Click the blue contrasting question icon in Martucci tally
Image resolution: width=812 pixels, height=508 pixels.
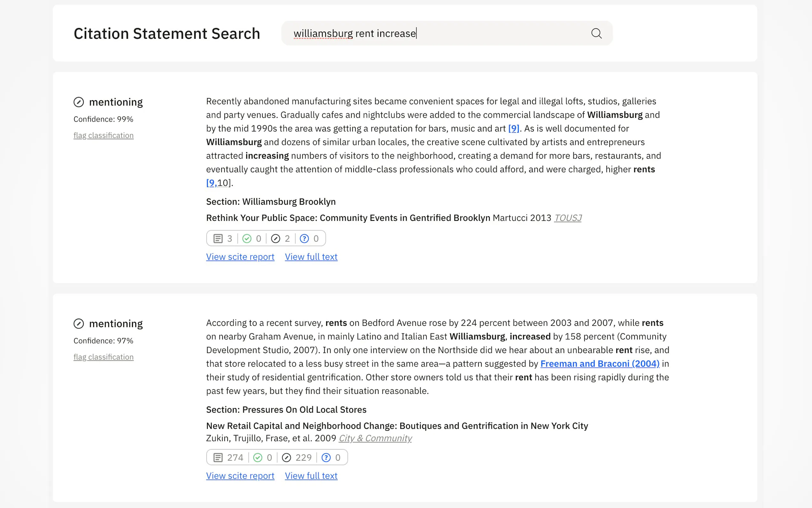[304, 239]
